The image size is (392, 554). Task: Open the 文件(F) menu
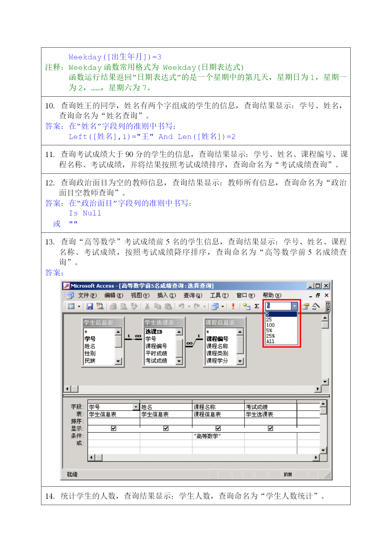click(87, 296)
